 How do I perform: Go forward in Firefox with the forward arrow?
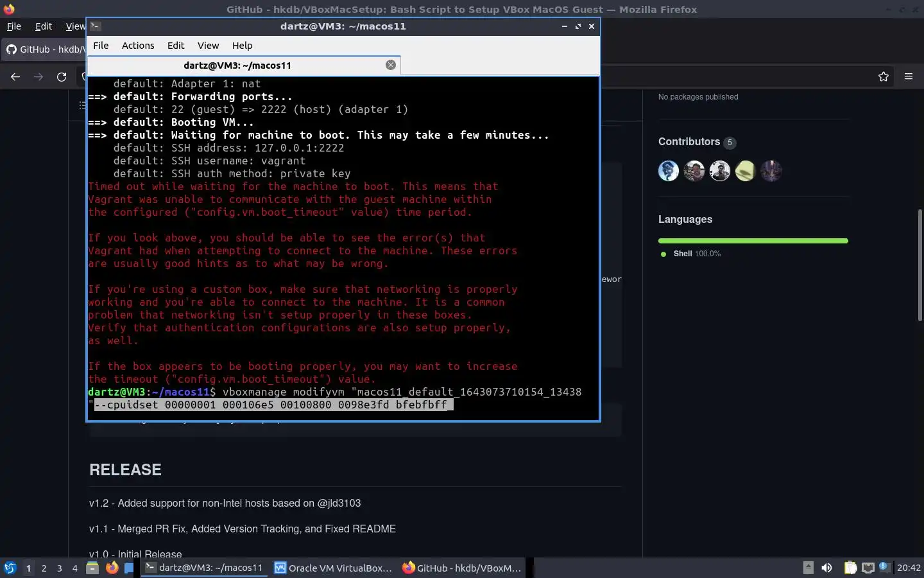point(38,77)
